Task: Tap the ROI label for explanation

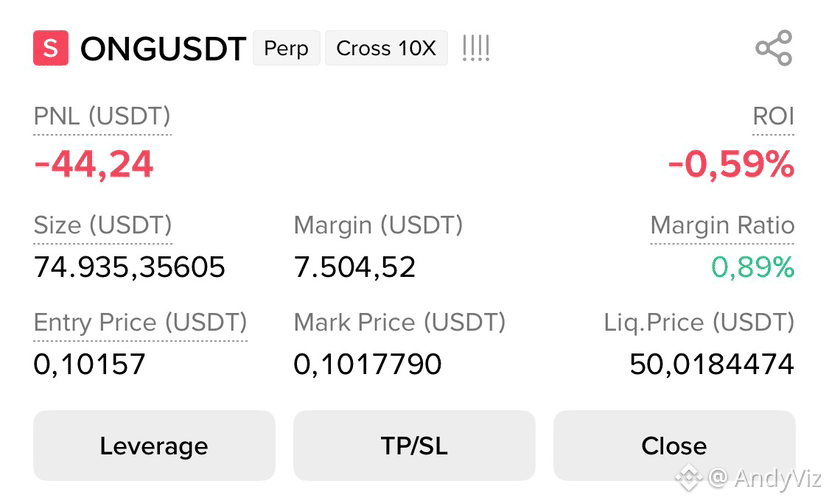Action: tap(773, 116)
